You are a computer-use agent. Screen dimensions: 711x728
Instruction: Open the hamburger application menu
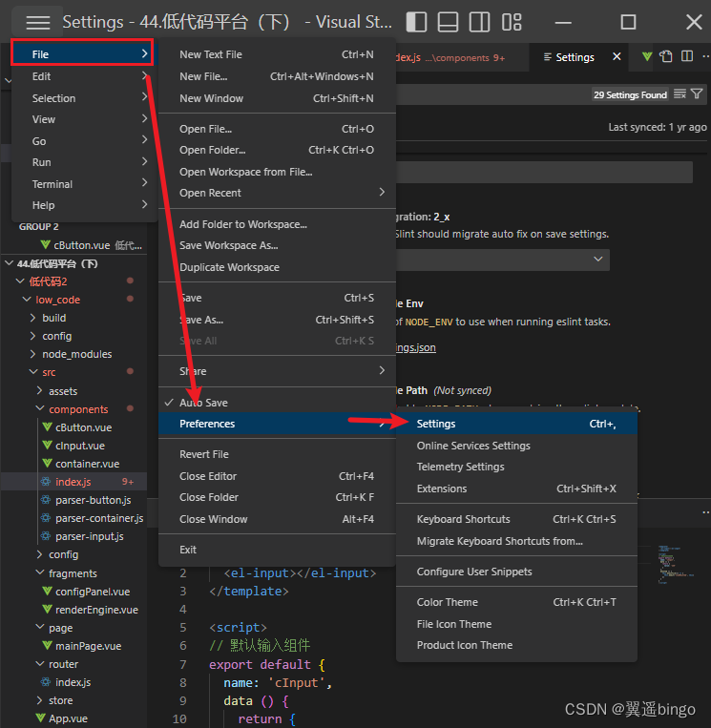(x=37, y=22)
